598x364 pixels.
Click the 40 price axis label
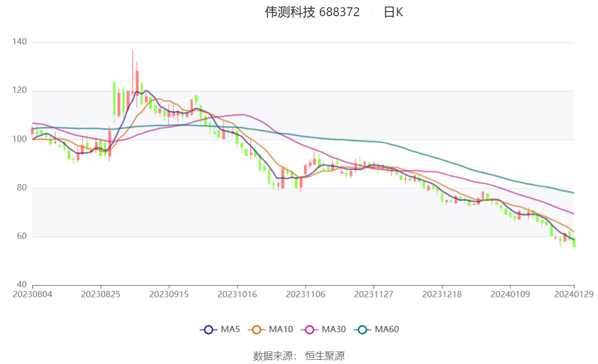[x=22, y=285]
